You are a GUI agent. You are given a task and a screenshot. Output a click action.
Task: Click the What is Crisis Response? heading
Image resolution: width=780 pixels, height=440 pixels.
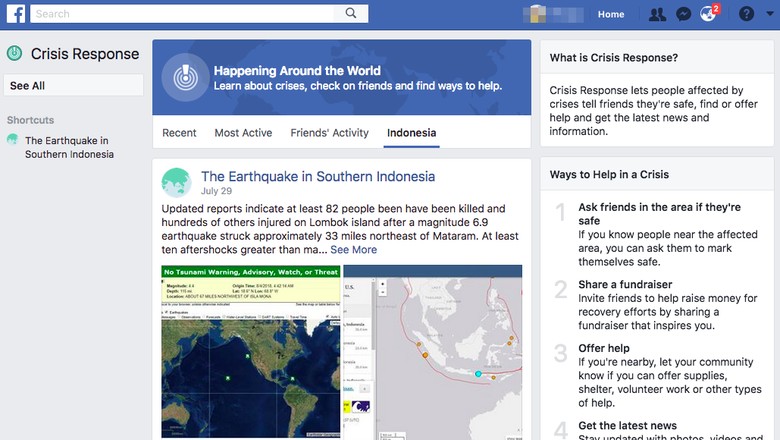click(613, 58)
